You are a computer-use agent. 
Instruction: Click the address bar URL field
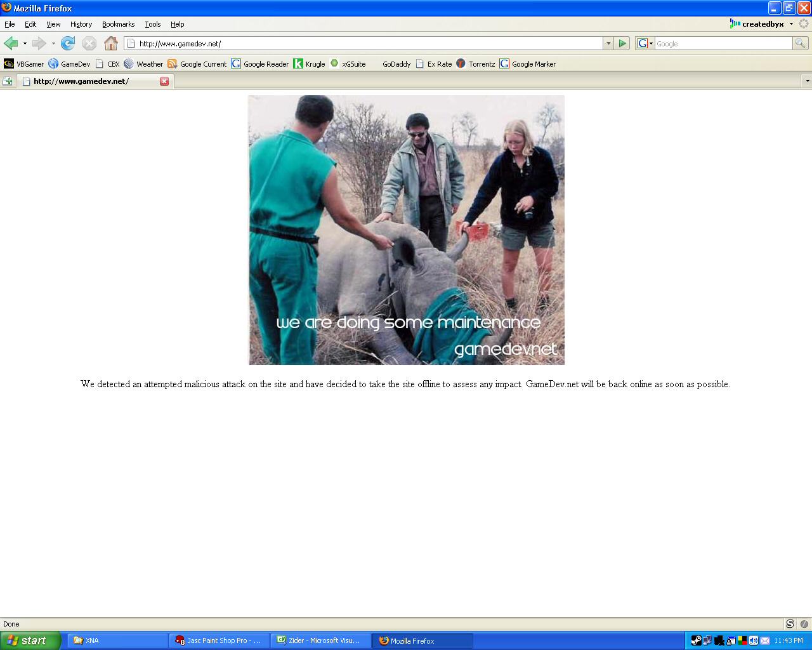[364, 43]
